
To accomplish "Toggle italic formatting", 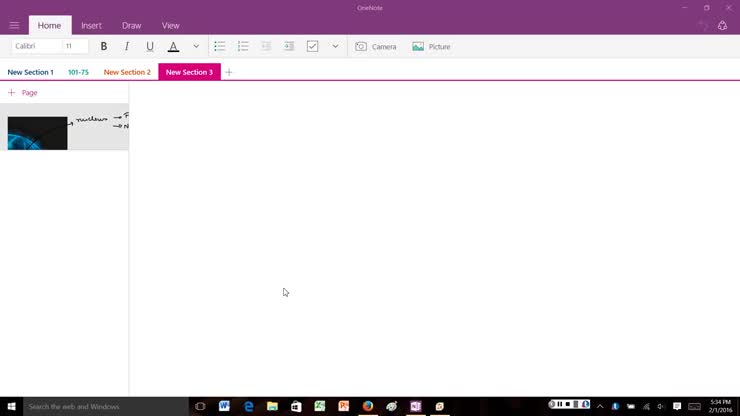I will tap(127, 46).
